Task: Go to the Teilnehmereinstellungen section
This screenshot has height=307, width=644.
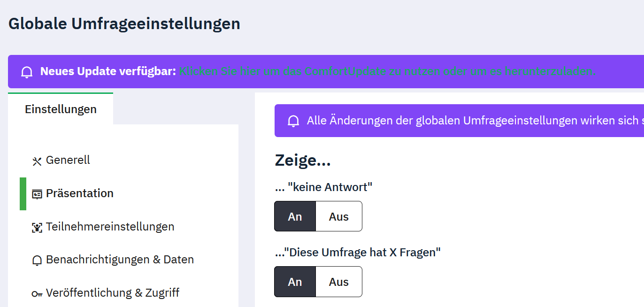Action: click(110, 227)
